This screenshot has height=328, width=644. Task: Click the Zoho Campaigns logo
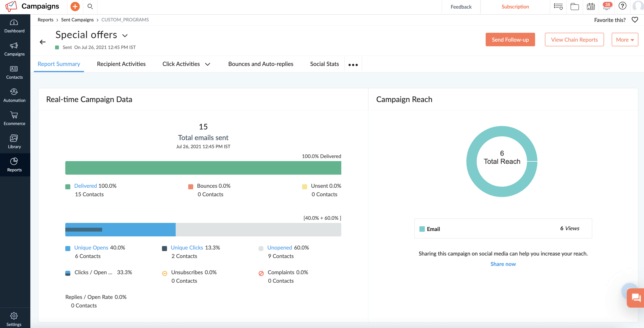click(x=11, y=6)
